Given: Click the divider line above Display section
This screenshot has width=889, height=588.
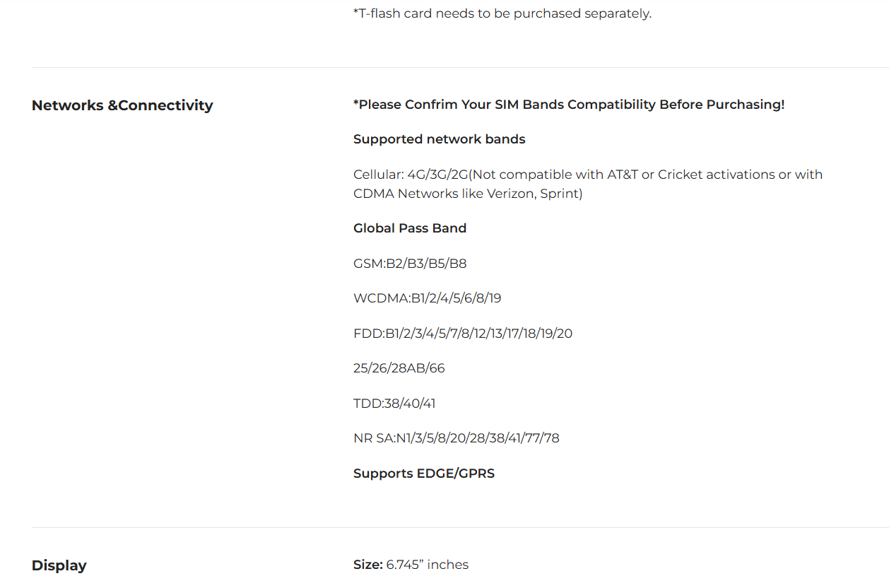Looking at the screenshot, I should 460,527.
